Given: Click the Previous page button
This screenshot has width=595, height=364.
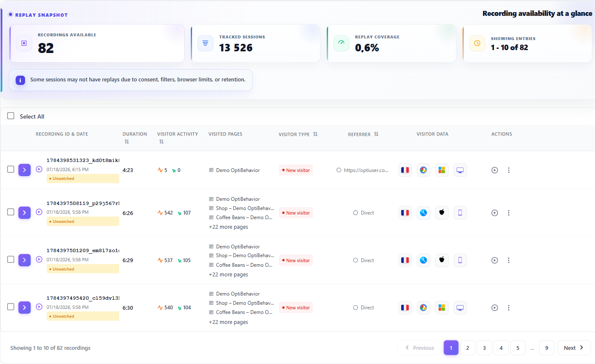Looking at the screenshot, I should click(x=420, y=348).
